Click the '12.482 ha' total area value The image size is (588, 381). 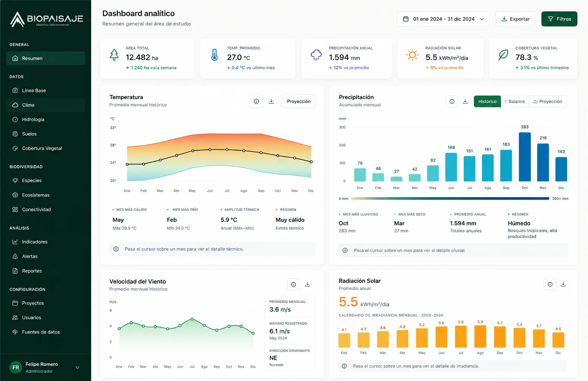[x=142, y=57]
